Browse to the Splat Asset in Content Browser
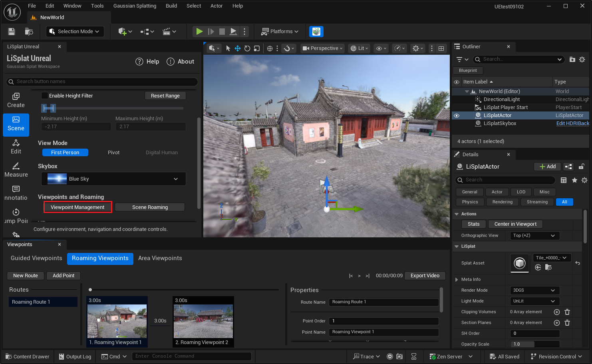This screenshot has width=592, height=364. click(x=548, y=267)
